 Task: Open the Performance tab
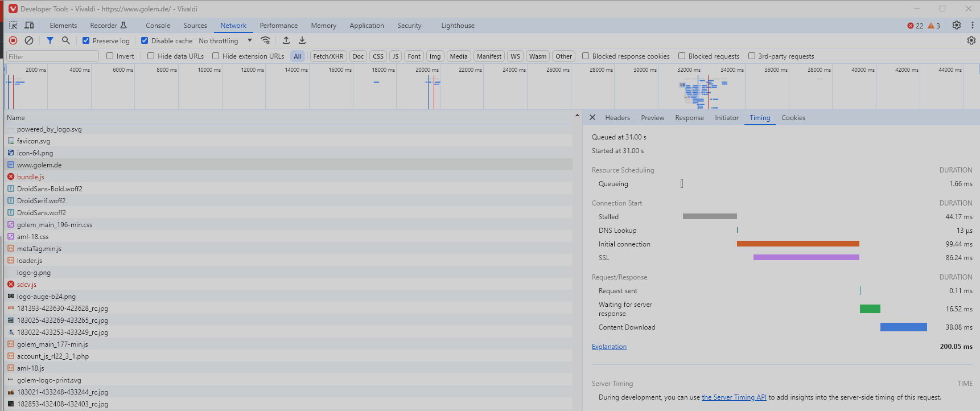pyautogui.click(x=279, y=26)
